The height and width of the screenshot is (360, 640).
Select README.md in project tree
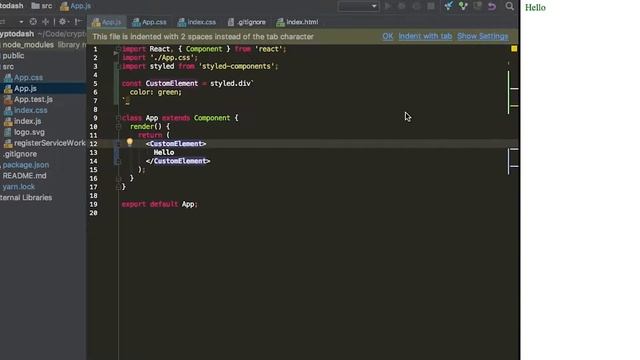[x=24, y=176]
